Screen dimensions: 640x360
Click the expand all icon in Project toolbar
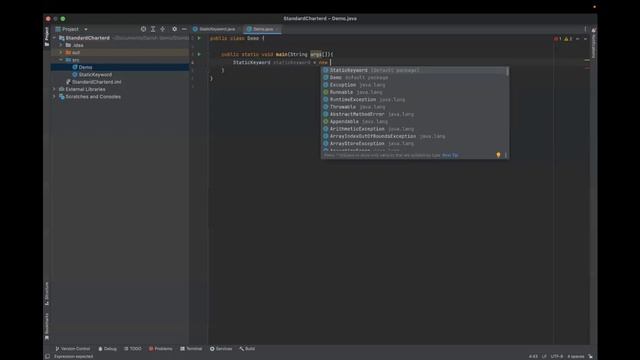153,29
